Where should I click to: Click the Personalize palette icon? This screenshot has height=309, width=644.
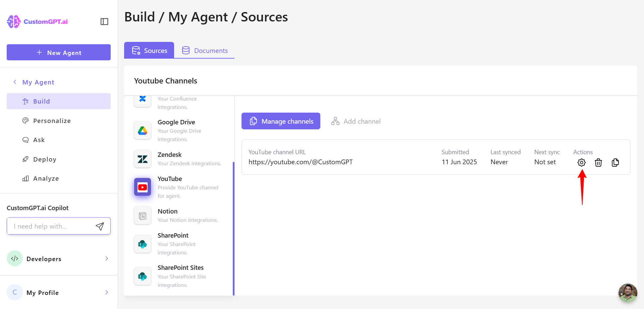pos(25,121)
